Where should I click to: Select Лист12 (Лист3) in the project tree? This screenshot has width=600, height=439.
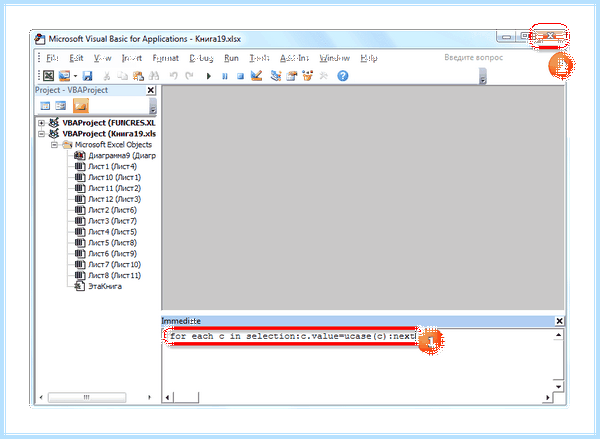click(x=114, y=199)
